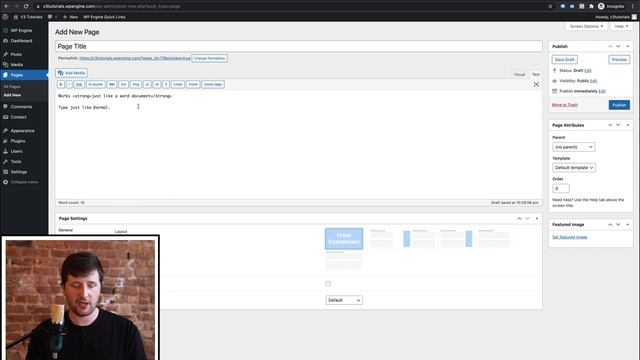The width and height of the screenshot is (640, 360).
Task: Toggle distraction-free fullscreen editor icon
Action: point(536,84)
